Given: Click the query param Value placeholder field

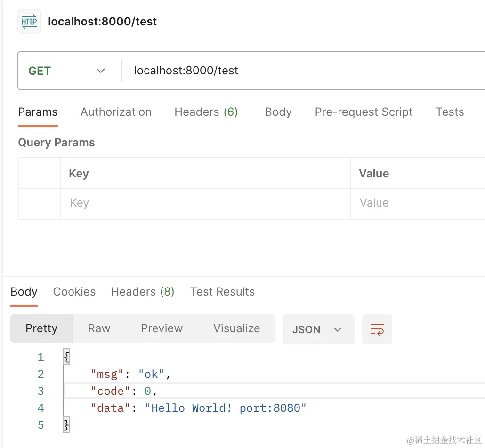Looking at the screenshot, I should [x=417, y=203].
